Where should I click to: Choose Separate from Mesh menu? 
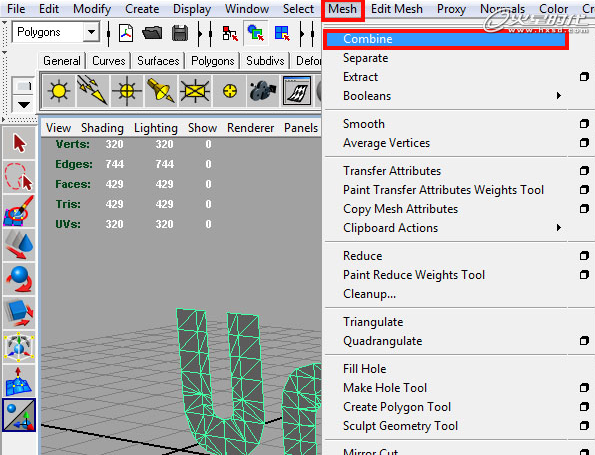[x=365, y=58]
